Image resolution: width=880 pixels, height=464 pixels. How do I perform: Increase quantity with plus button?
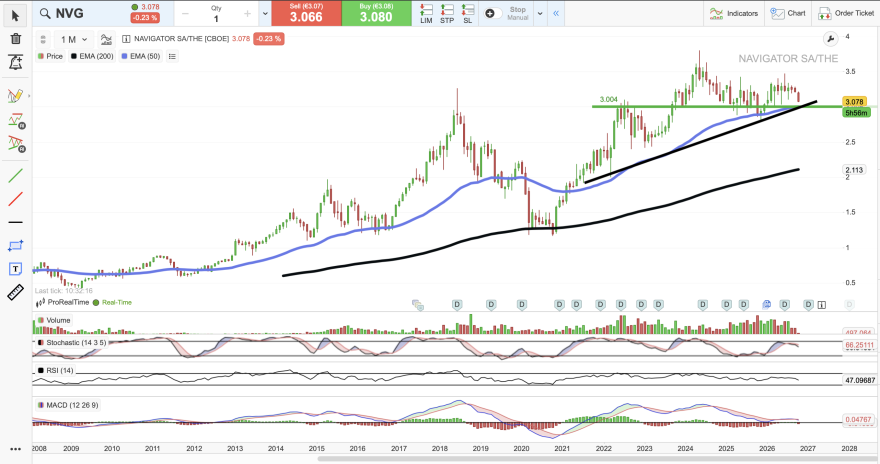[247, 14]
